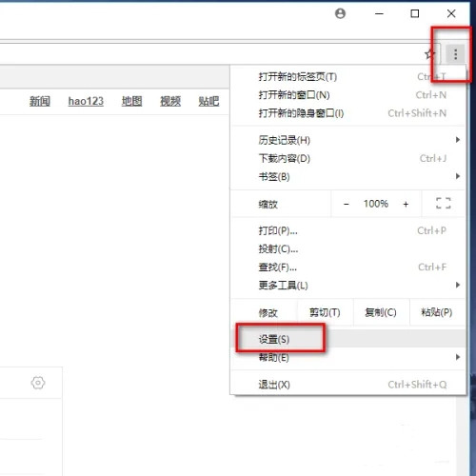This screenshot has height=476, width=476.
Task: Choose 退出(X) to quit Chrome
Action: coord(348,385)
